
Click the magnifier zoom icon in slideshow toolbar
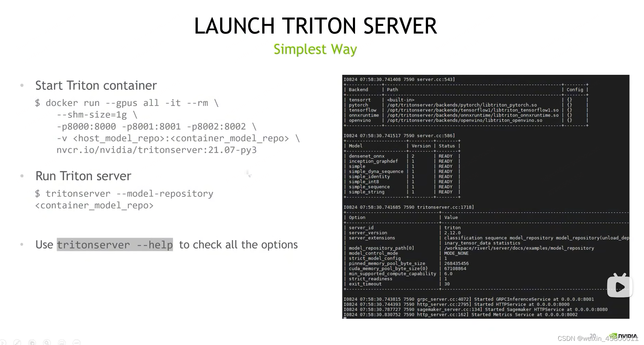(47, 342)
